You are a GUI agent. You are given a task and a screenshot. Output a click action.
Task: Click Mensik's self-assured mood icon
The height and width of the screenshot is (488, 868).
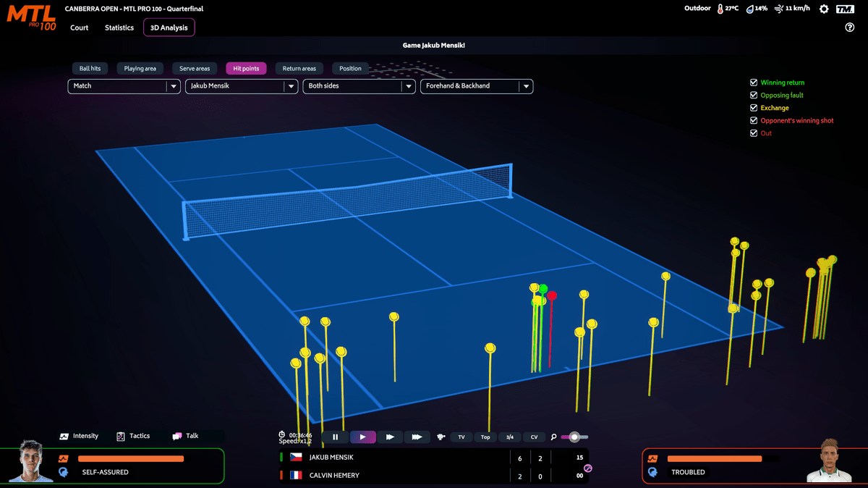(x=64, y=471)
